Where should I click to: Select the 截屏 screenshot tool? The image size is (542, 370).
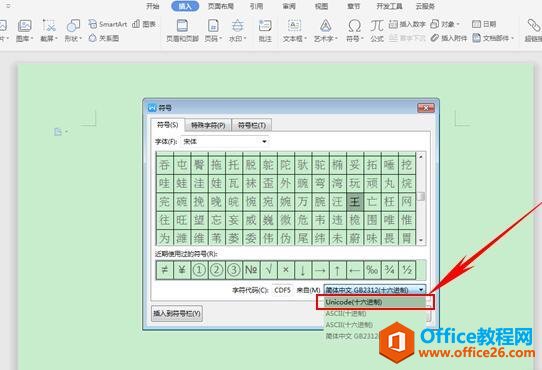(49, 30)
